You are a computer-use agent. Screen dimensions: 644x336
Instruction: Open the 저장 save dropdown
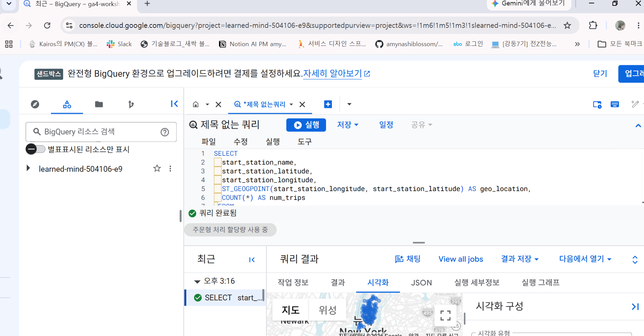(x=348, y=125)
